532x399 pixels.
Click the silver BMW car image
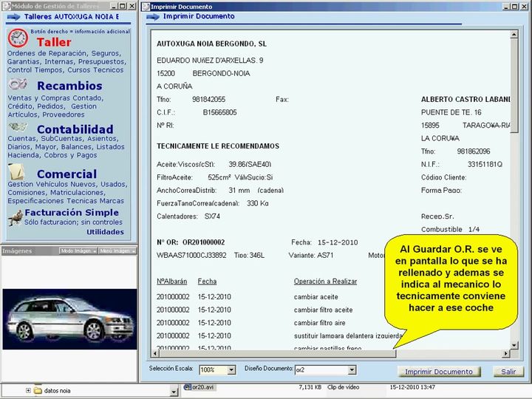coord(70,319)
